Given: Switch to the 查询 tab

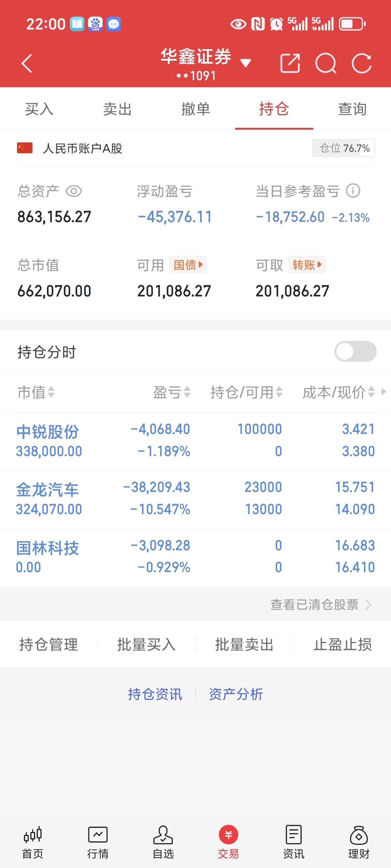Looking at the screenshot, I should click(x=352, y=109).
